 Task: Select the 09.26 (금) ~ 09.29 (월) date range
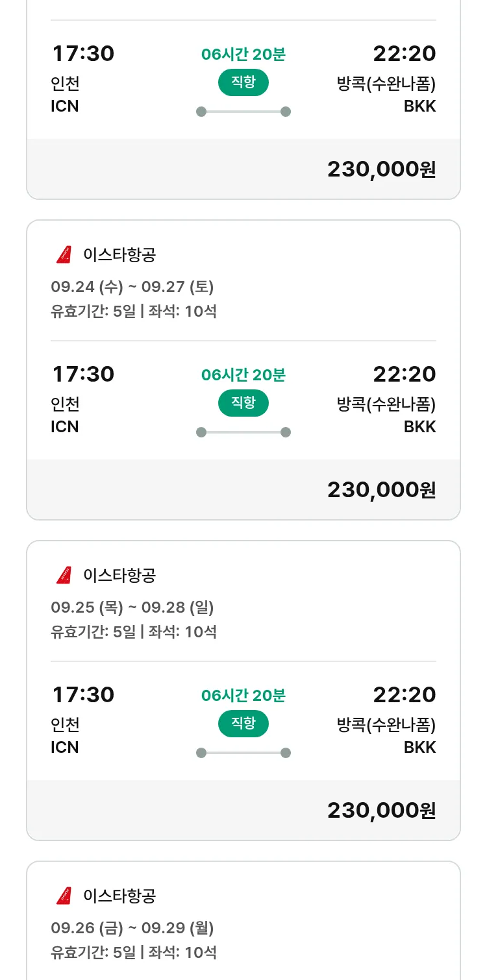click(132, 927)
